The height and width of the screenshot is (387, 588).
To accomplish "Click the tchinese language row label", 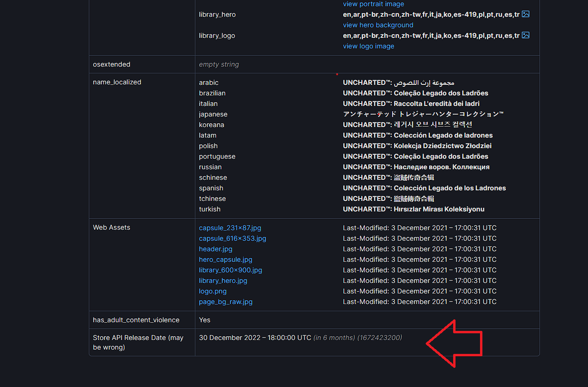I will [x=212, y=199].
